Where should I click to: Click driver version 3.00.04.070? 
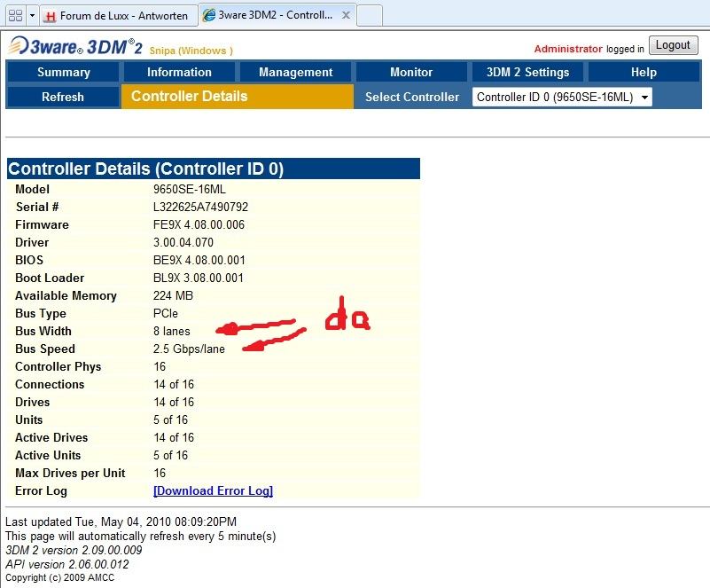[183, 242]
